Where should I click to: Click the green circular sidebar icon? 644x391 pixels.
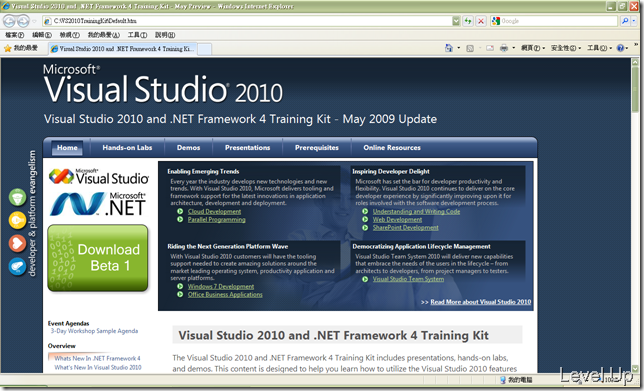(17, 198)
